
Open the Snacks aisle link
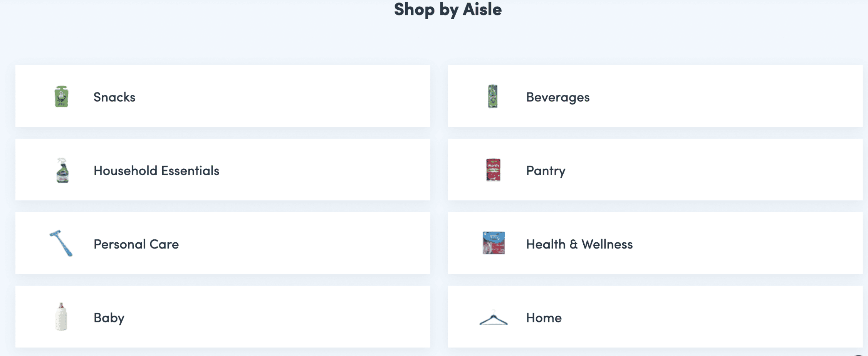(114, 97)
